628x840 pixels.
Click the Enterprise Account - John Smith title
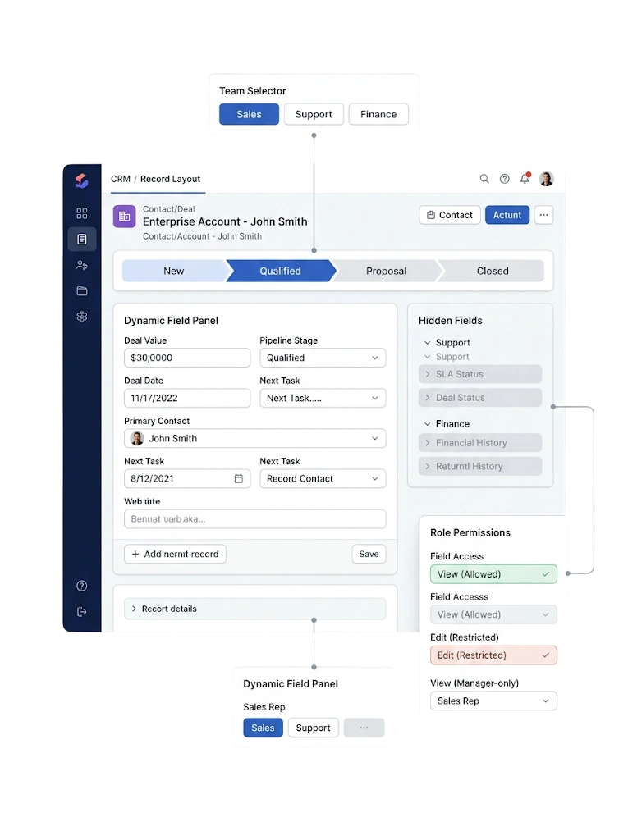tap(225, 221)
